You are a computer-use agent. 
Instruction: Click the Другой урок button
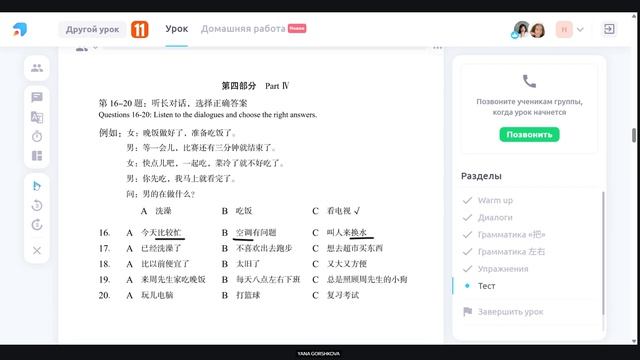point(92,29)
